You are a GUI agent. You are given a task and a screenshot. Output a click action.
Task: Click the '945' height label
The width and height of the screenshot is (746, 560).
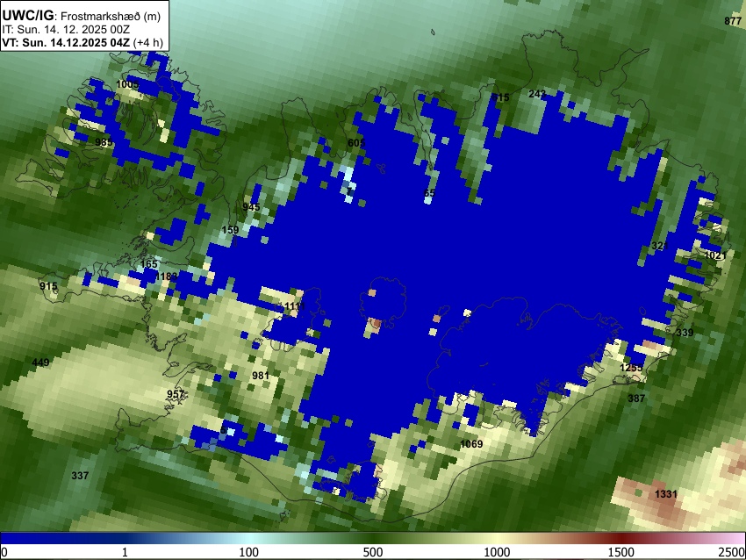click(251, 207)
